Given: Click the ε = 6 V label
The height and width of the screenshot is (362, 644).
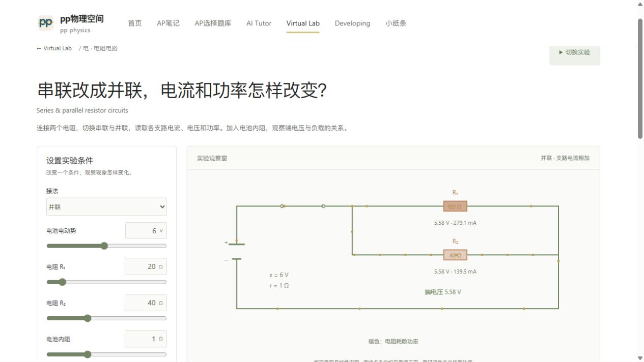Looking at the screenshot, I should [279, 275].
